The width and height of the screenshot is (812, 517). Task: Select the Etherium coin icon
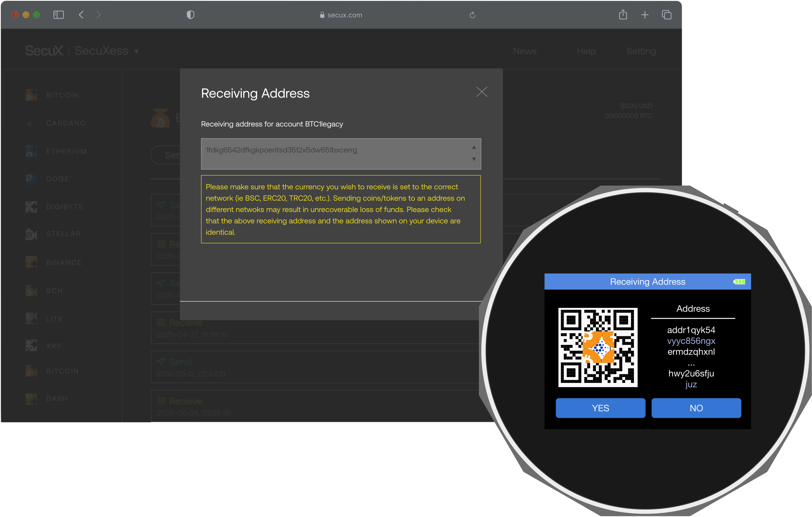(31, 151)
